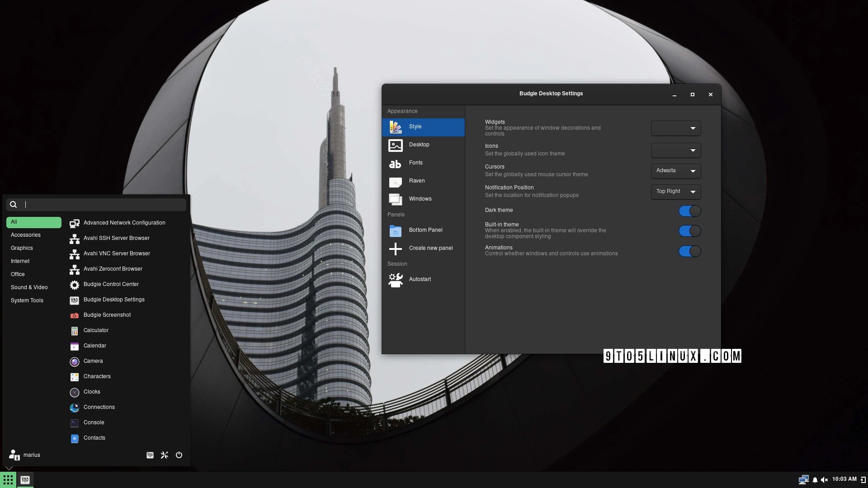868x488 pixels.
Task: Open Notification Position dropdown showing Top Right
Action: [676, 192]
